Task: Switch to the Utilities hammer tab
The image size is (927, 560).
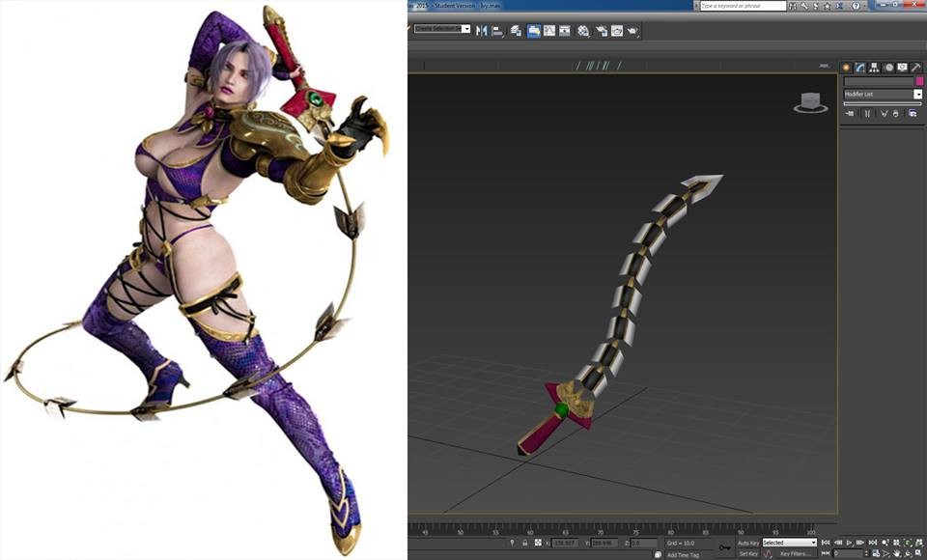Action: coord(916,68)
